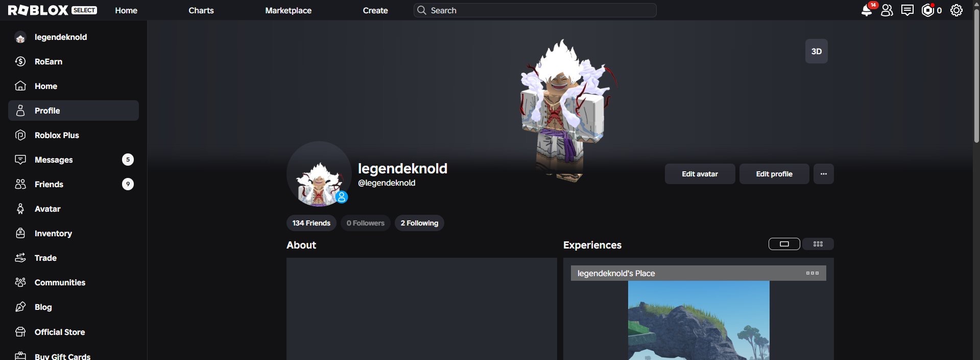Click the legendeknold display name heading
This screenshot has width=980, height=360.
point(402,168)
